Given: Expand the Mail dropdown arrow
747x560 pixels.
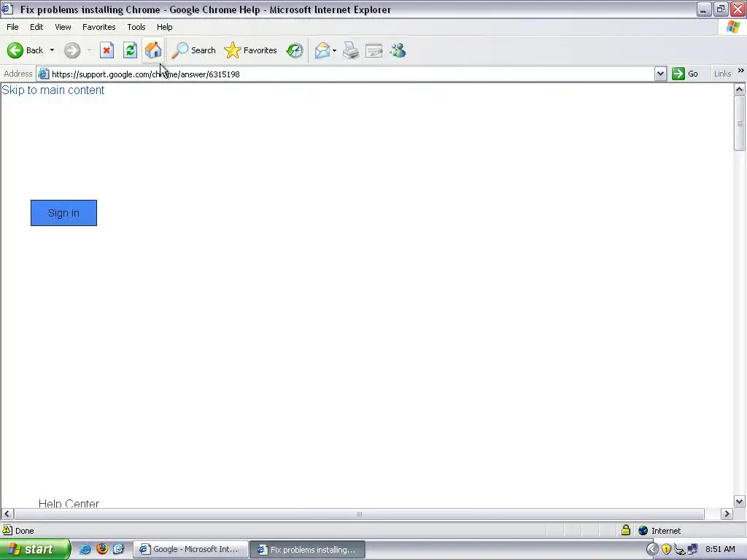Looking at the screenshot, I should click(334, 50).
